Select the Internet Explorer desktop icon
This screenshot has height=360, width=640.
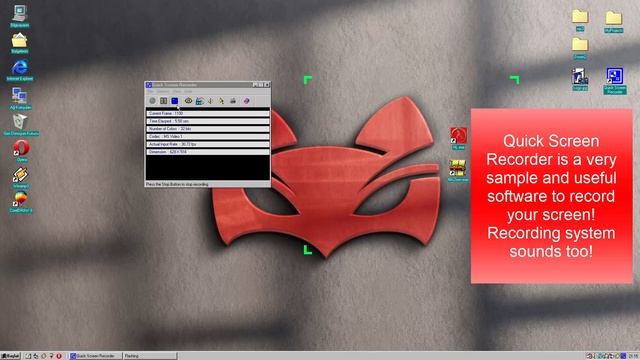(20, 70)
